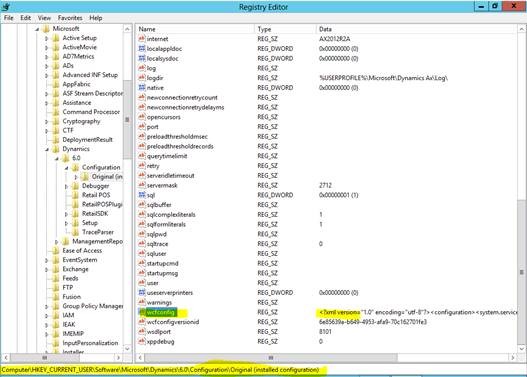Expand the Original configuration key
The height and width of the screenshot is (377, 527).
click(76, 177)
